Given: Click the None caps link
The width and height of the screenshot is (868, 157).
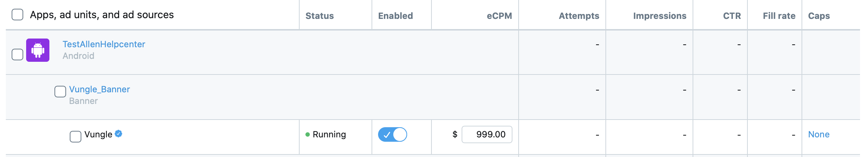Looking at the screenshot, I should [819, 134].
